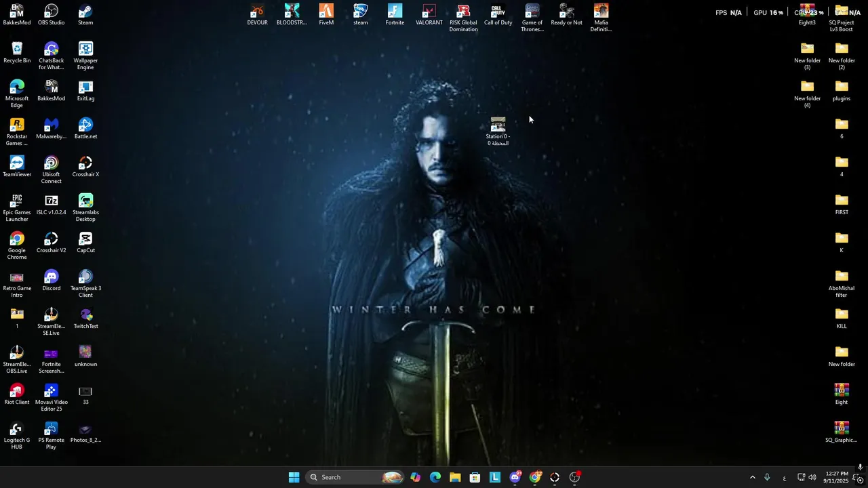
Task: Open Logitech G HUB shortcut
Action: pyautogui.click(x=17, y=436)
